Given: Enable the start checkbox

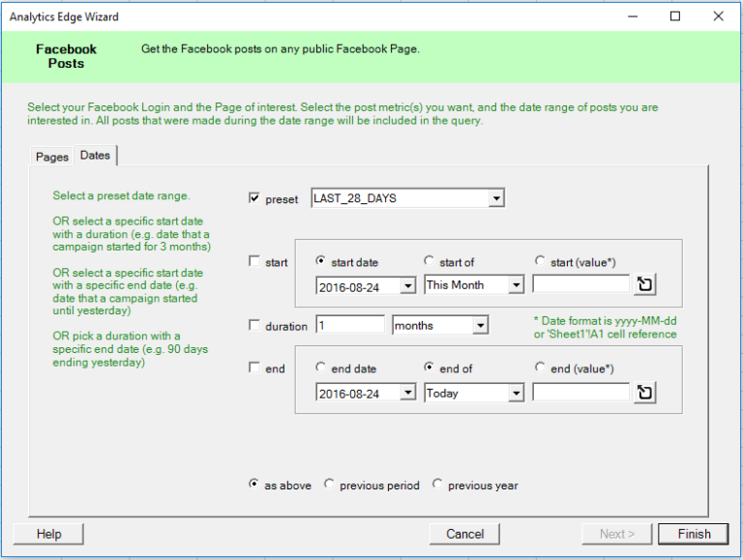Looking at the screenshot, I should pyautogui.click(x=254, y=262).
